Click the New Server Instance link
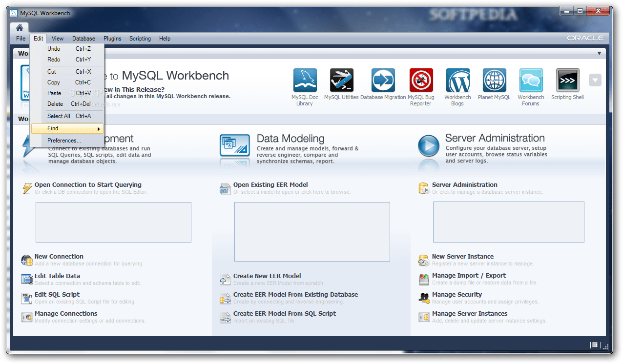The image size is (623, 364). tap(463, 257)
